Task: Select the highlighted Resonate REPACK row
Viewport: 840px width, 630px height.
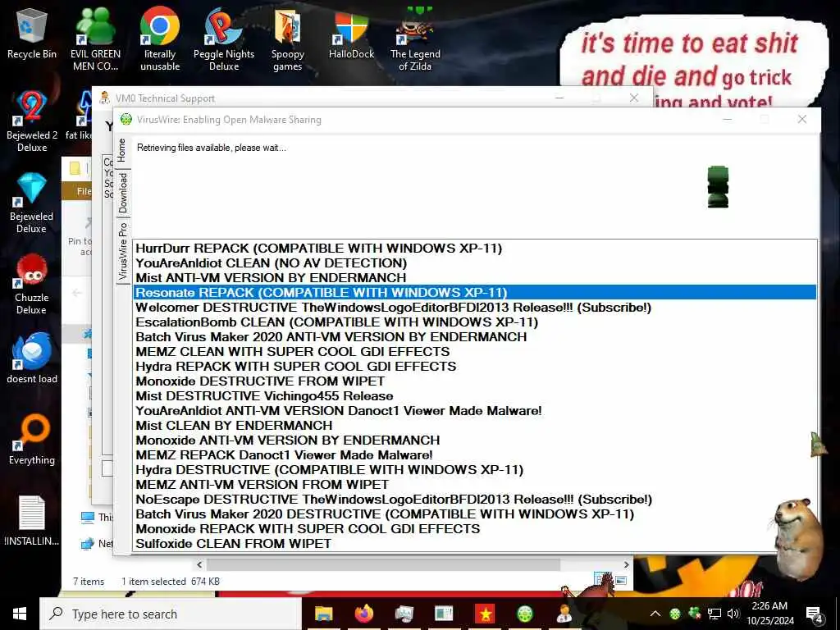Action: click(x=474, y=293)
